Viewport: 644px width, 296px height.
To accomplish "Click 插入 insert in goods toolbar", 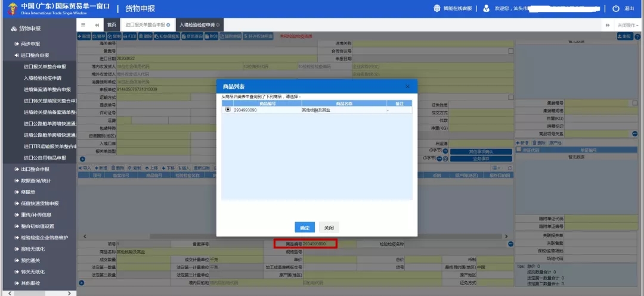I will 184,168.
